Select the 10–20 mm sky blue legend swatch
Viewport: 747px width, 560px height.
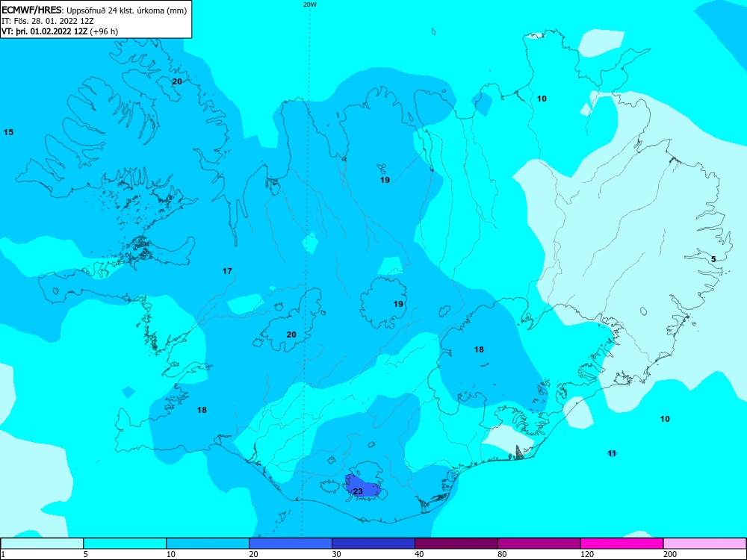click(x=208, y=544)
